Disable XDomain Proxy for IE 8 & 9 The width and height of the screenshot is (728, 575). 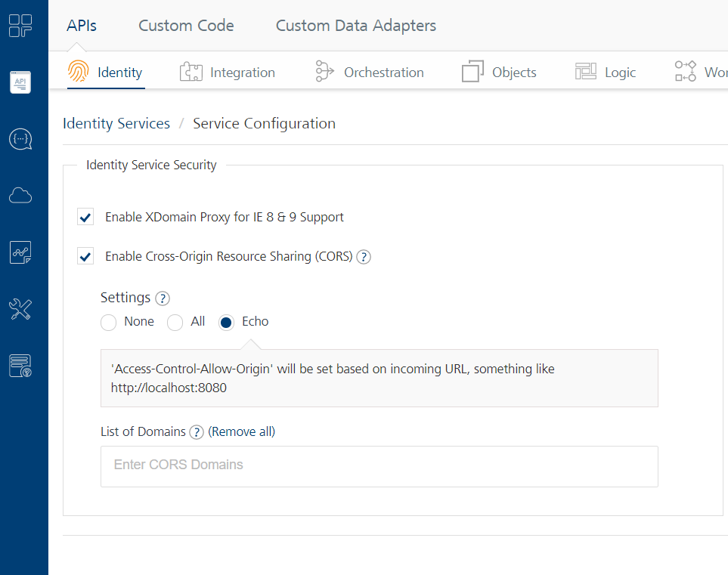pos(85,218)
